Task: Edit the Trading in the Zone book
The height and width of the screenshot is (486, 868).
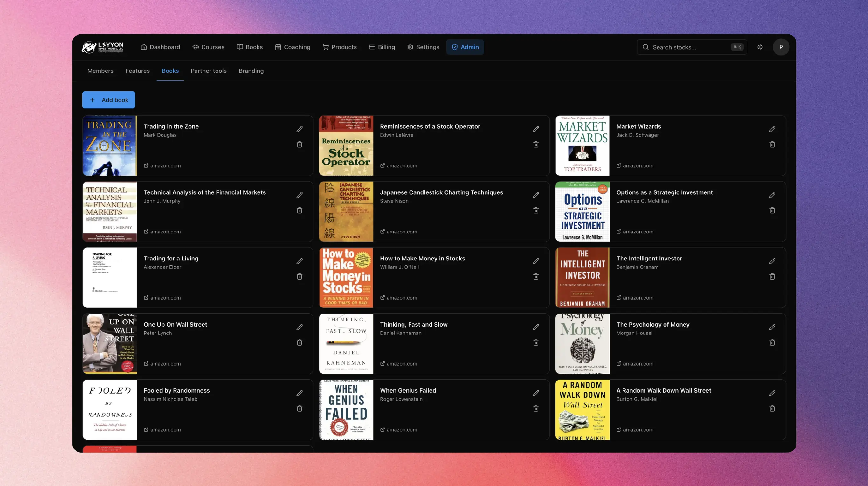Action: pyautogui.click(x=300, y=129)
